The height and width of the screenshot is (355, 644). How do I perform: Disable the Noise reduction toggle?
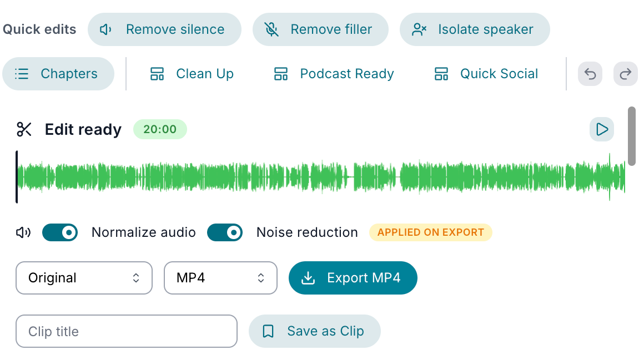(x=225, y=233)
